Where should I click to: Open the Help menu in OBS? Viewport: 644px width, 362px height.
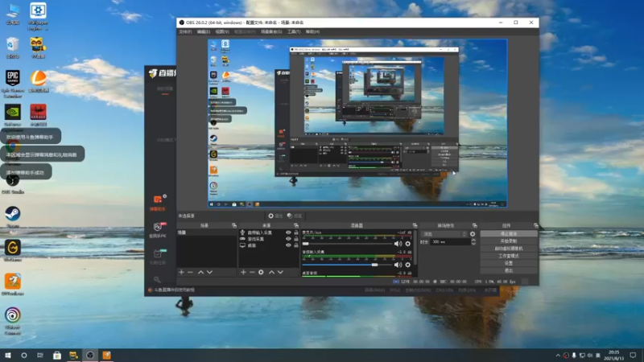(312, 31)
